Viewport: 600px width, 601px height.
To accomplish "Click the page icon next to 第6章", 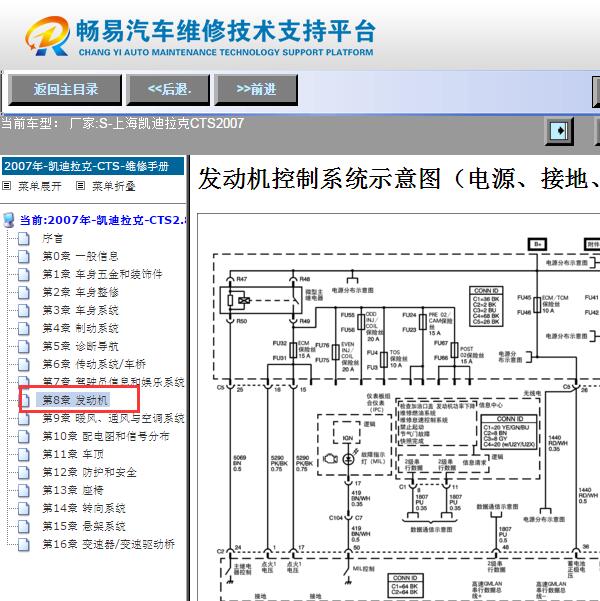I will [24, 364].
